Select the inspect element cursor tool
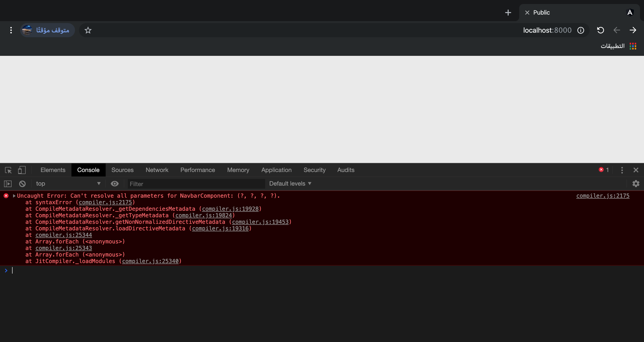 pos(8,170)
